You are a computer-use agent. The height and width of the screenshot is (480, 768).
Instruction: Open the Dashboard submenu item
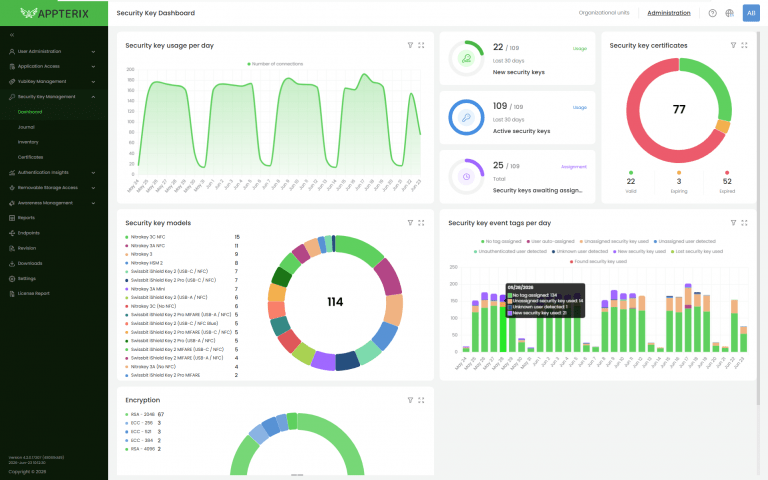(x=30, y=112)
